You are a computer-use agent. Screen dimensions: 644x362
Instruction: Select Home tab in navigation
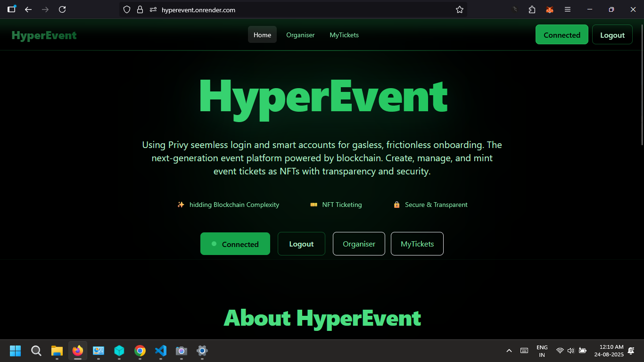click(262, 35)
